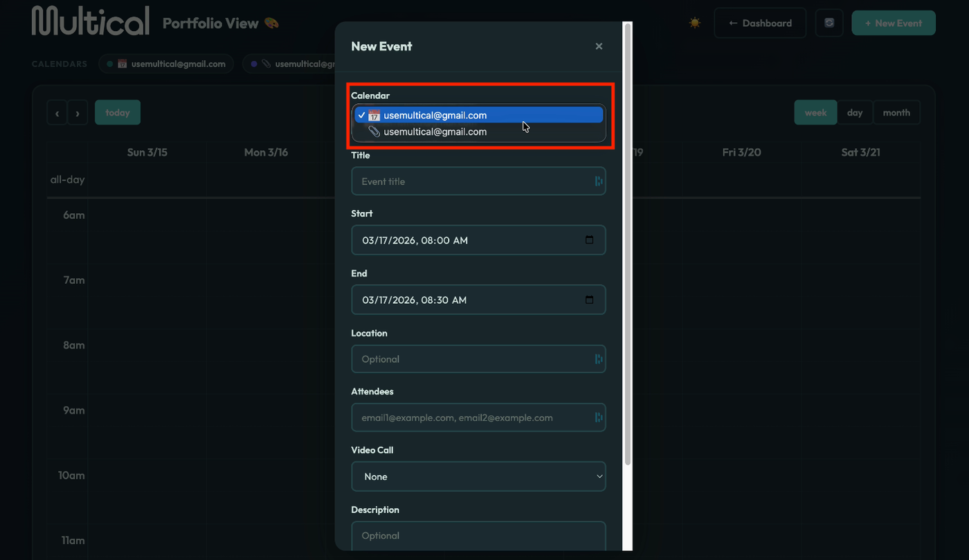Image resolution: width=969 pixels, height=560 pixels.
Task: Click the autofill icon in Title field
Action: [599, 181]
